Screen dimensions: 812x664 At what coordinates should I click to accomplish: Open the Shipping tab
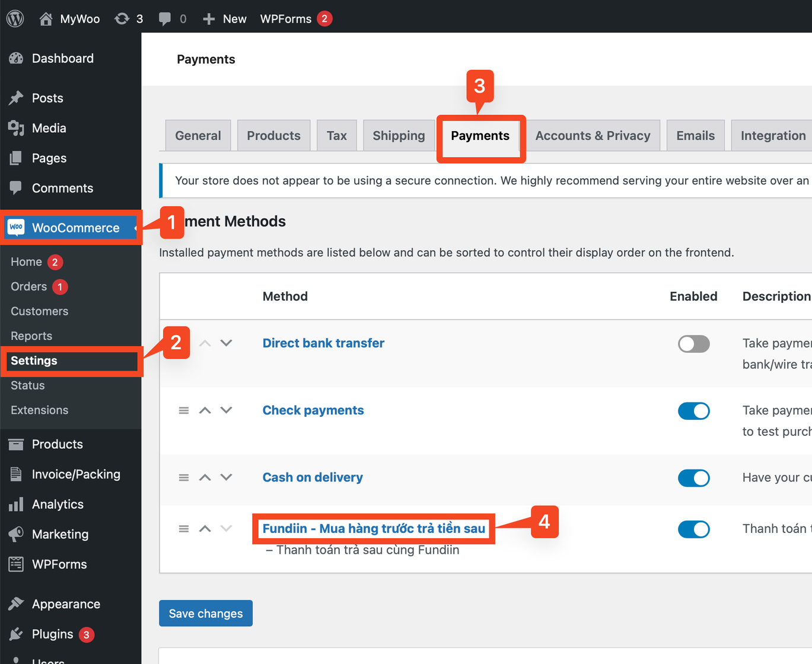click(399, 136)
